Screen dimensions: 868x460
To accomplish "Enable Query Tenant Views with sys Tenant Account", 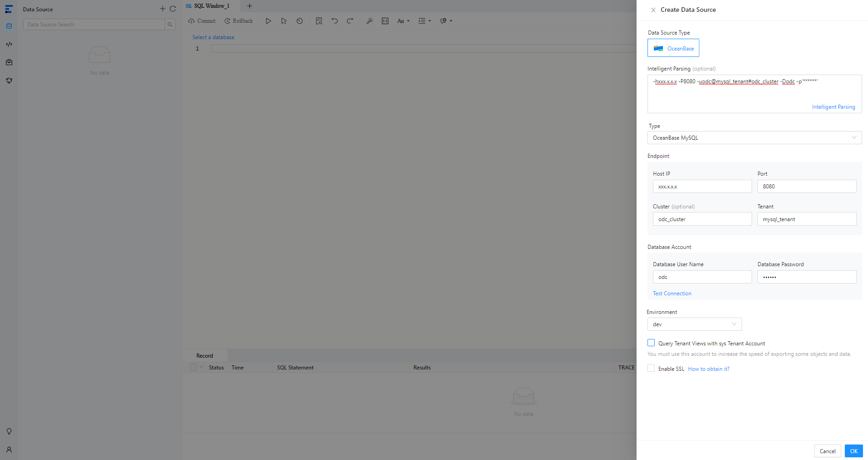I will pos(651,343).
